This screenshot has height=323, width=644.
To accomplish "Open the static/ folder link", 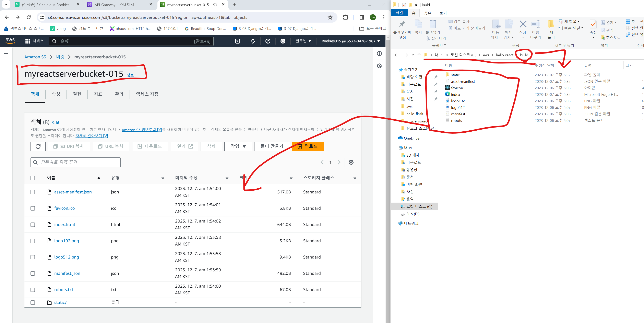I will tap(60, 302).
